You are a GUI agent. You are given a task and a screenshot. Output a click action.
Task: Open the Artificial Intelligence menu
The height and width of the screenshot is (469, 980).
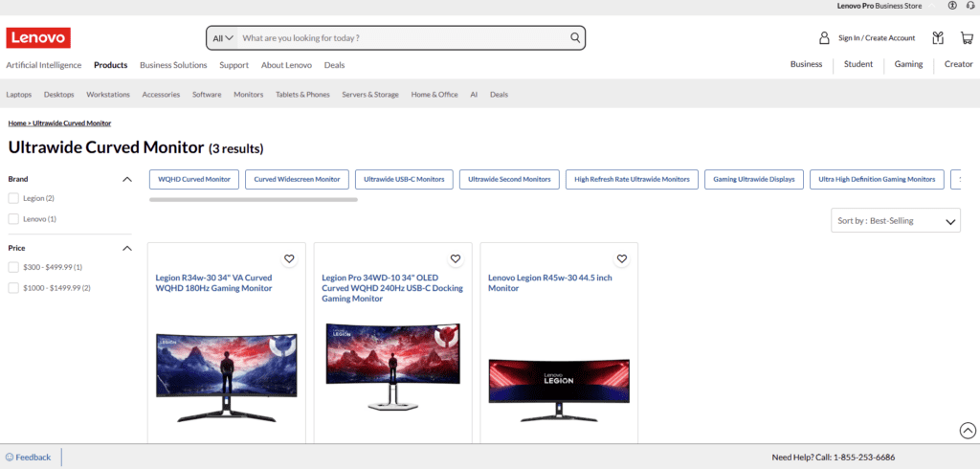click(44, 65)
